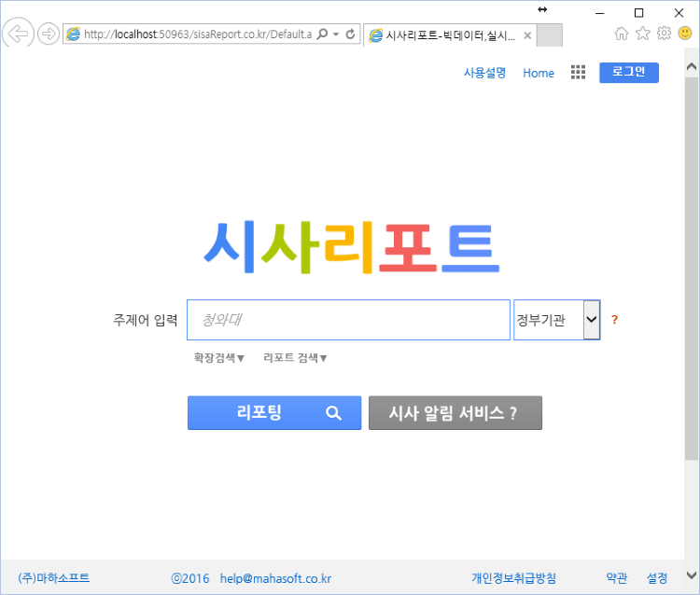Open Favorites star icon
The image size is (700, 595).
click(642, 34)
